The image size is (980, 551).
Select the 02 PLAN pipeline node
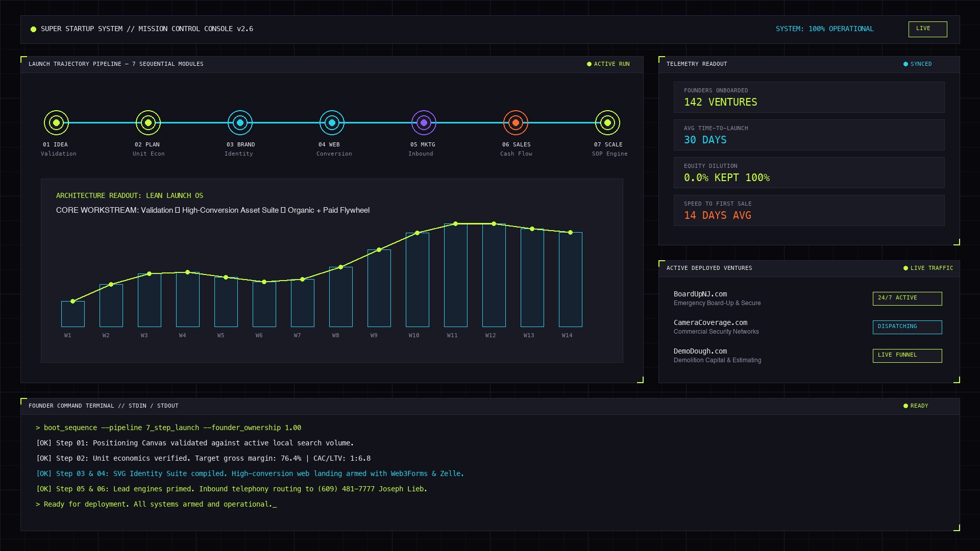pyautogui.click(x=148, y=123)
